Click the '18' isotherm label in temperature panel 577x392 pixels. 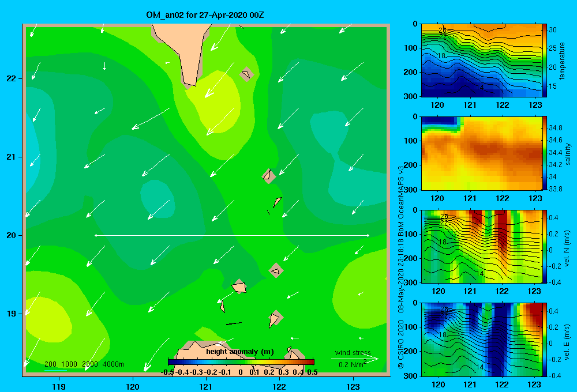coord(441,56)
